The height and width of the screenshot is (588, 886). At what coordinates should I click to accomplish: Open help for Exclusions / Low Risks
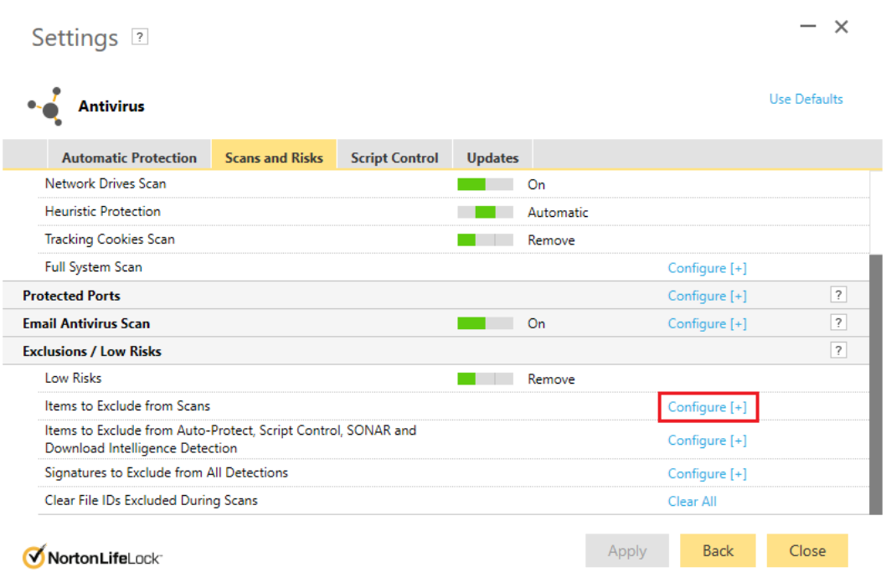click(x=838, y=350)
